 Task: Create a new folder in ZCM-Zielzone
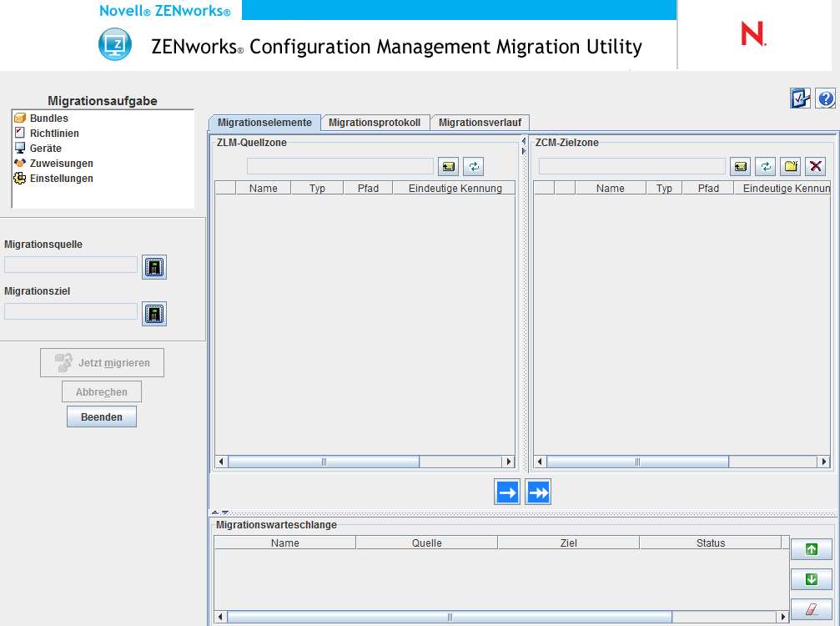[x=790, y=166]
